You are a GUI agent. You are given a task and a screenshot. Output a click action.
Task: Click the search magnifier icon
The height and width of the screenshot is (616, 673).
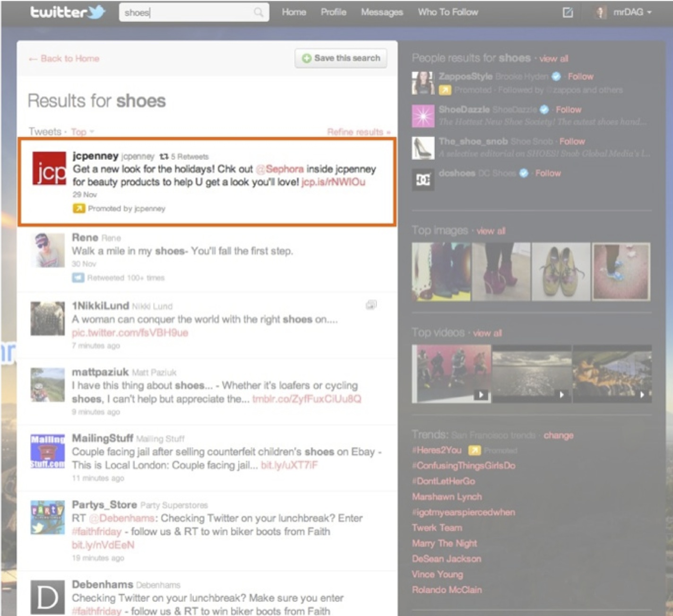[259, 12]
